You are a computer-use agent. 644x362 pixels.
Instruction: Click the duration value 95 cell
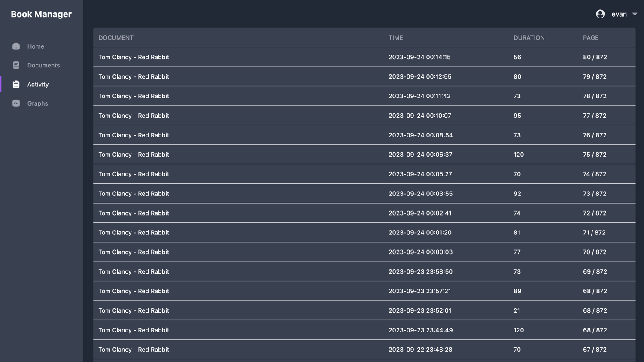click(x=517, y=116)
